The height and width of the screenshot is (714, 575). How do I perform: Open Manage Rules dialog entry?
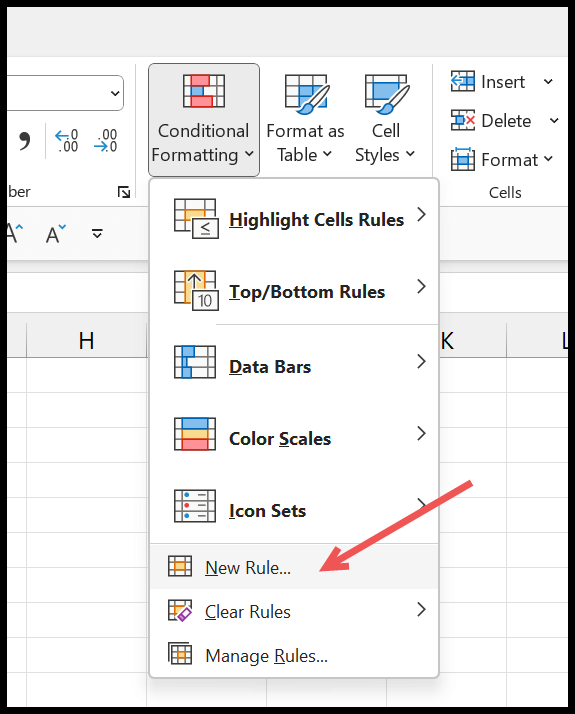294,656
